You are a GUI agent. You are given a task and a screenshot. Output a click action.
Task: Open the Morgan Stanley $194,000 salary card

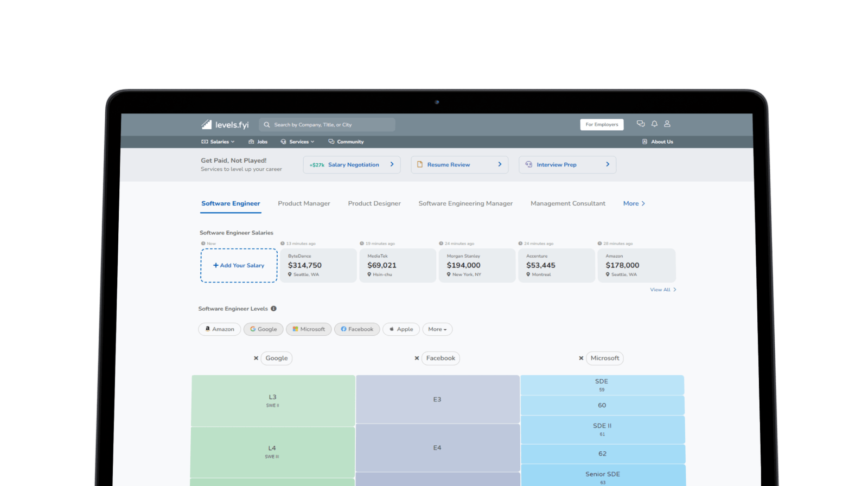(x=477, y=265)
